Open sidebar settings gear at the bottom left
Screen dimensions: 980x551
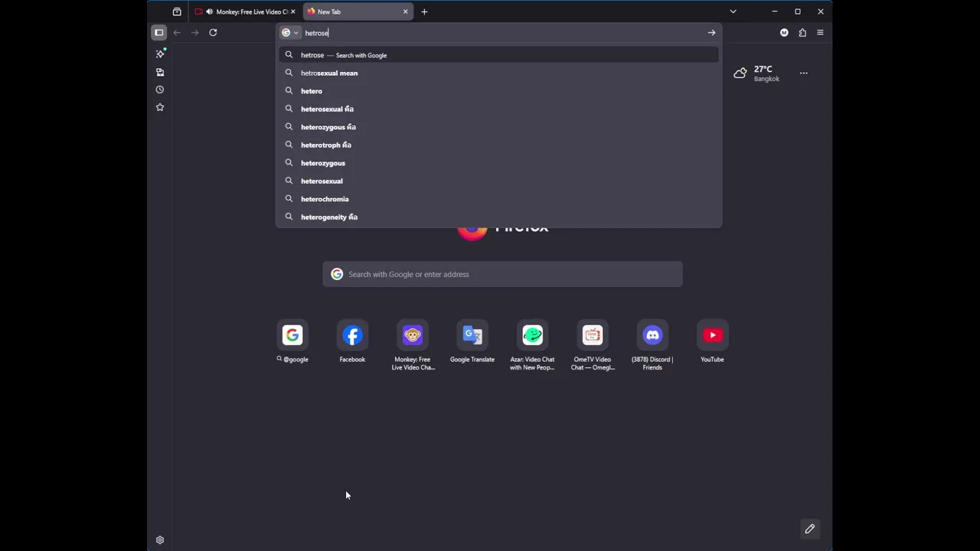point(160,540)
